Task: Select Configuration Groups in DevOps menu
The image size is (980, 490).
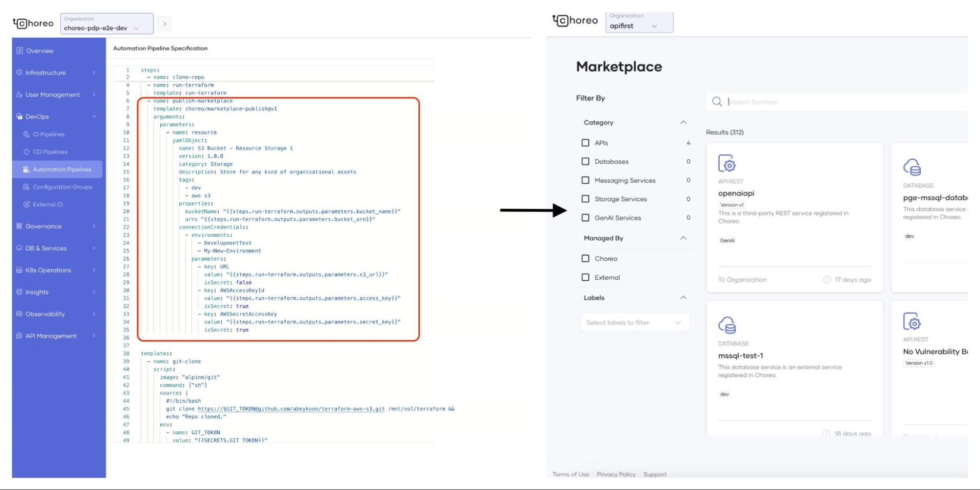Action: point(63,187)
